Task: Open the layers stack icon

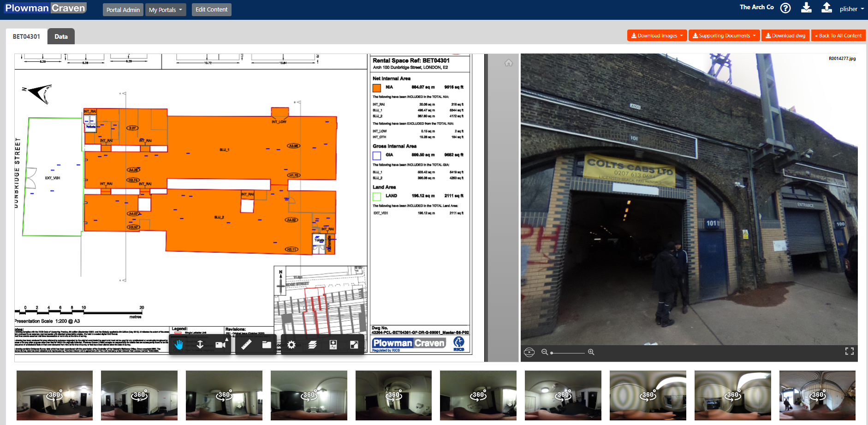Action: 312,345
